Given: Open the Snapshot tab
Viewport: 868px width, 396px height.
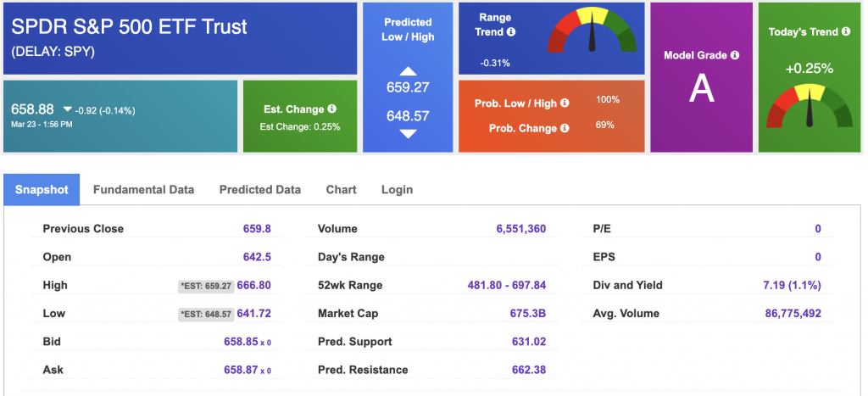Looking at the screenshot, I should click(x=42, y=190).
